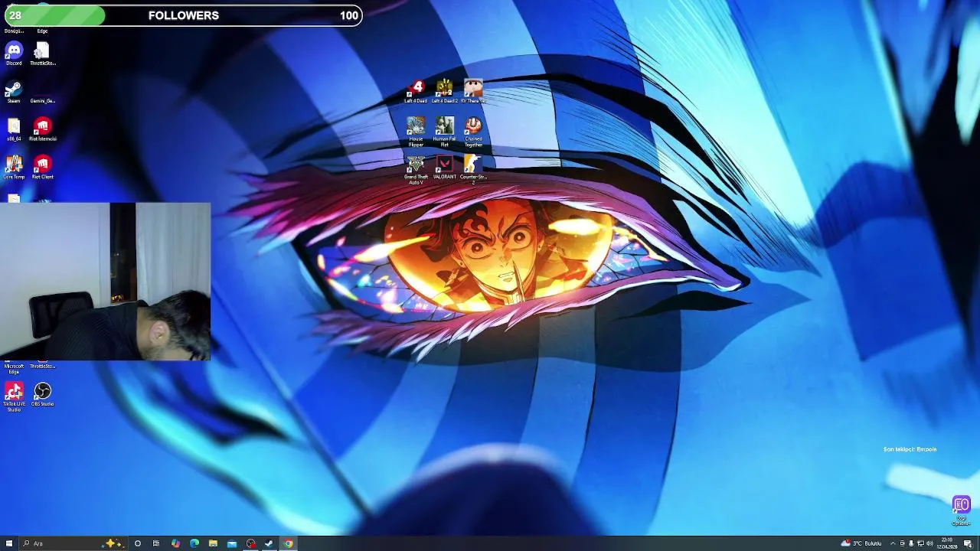The width and height of the screenshot is (980, 551).
Task: Open the Left 4 Dead 2 shortcut
Action: [444, 91]
